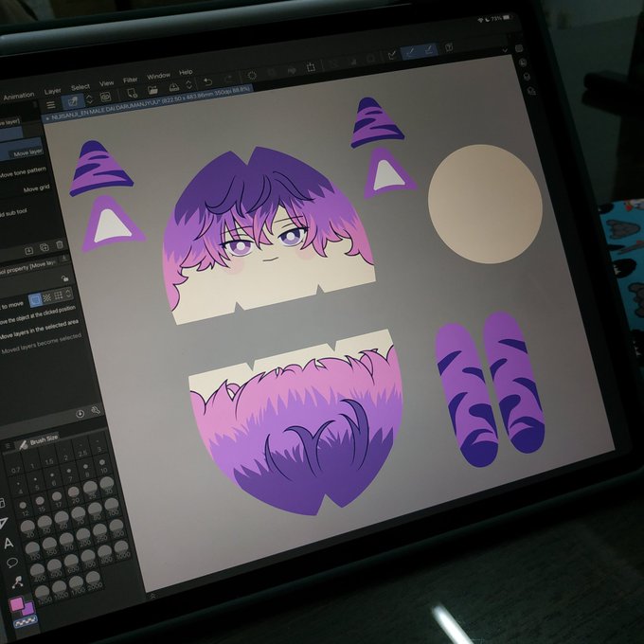644x644 pixels.
Task: Click the icon right of the snap toggles
Action: pos(449,46)
